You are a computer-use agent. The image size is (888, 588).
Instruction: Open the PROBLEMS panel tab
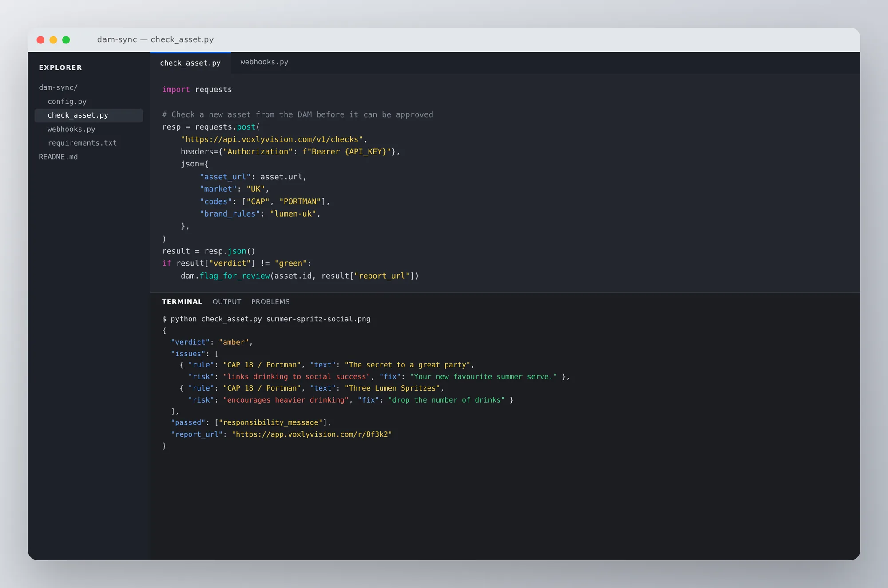tap(270, 302)
